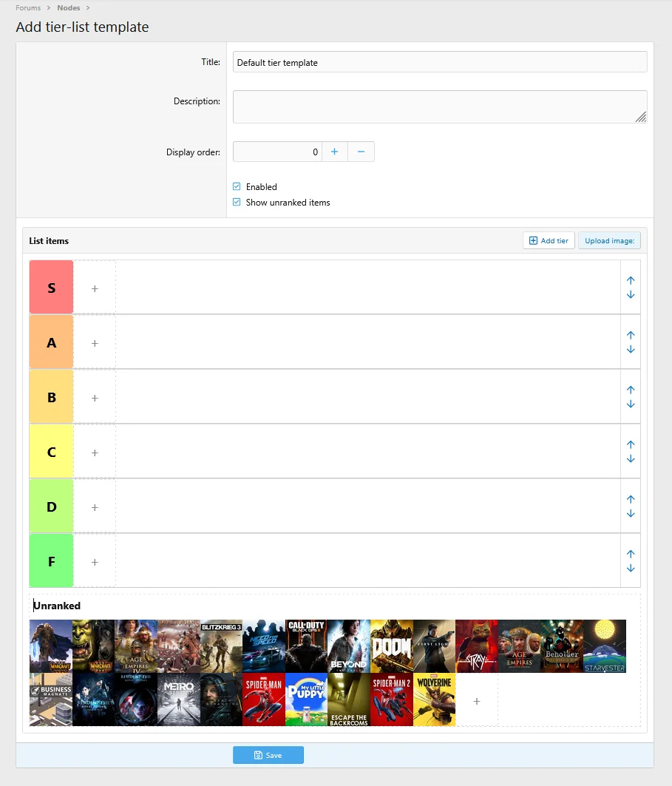Move the D tier down
This screenshot has width=672, height=786.
pyautogui.click(x=631, y=513)
